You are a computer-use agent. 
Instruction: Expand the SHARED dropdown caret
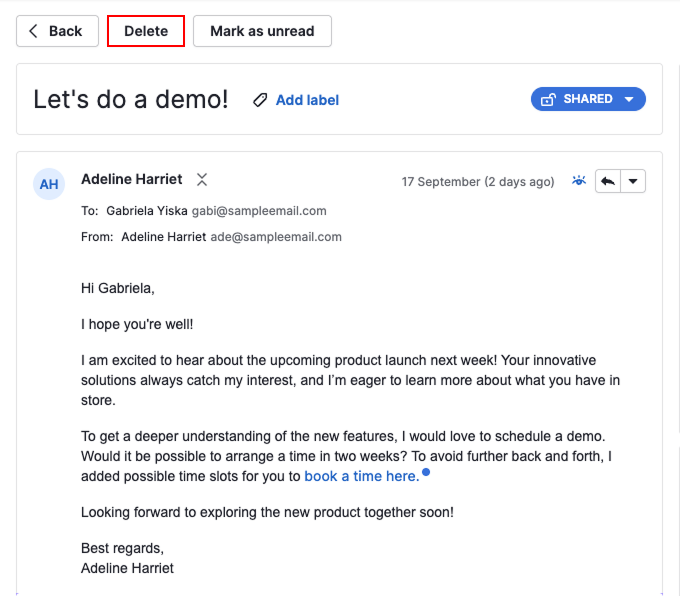point(629,99)
